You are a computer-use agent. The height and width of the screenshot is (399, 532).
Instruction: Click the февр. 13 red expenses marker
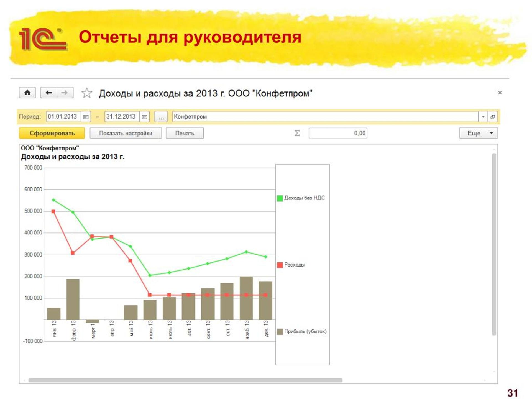(73, 253)
